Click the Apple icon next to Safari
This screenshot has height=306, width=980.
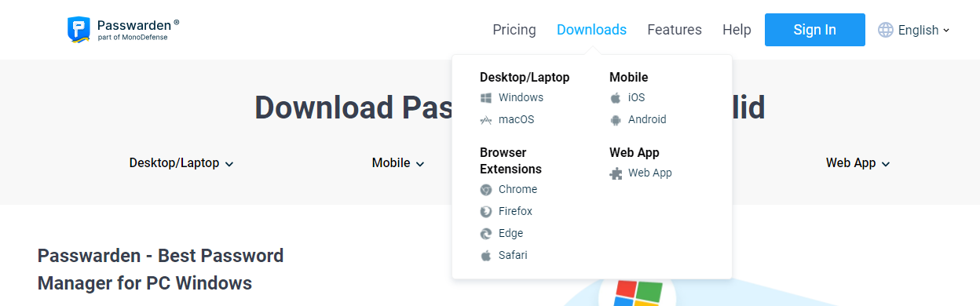486,256
